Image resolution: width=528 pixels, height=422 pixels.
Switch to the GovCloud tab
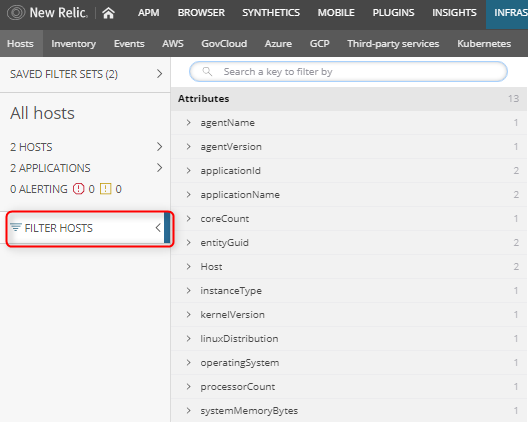[x=224, y=43]
